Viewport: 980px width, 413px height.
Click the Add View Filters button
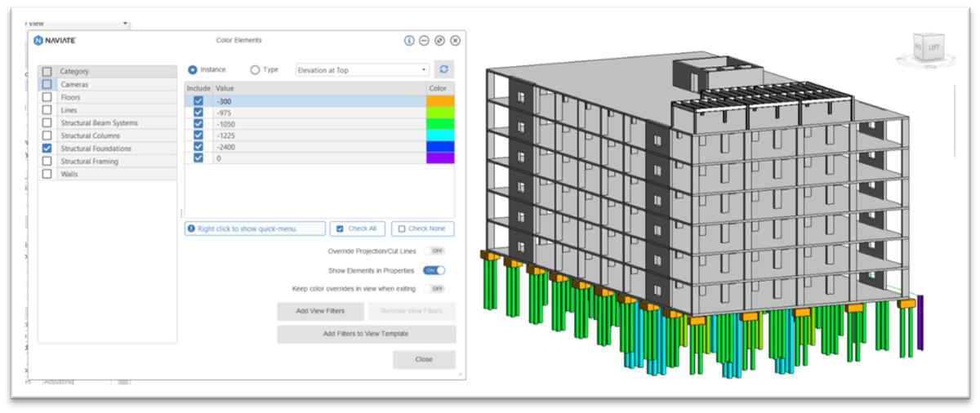[320, 311]
